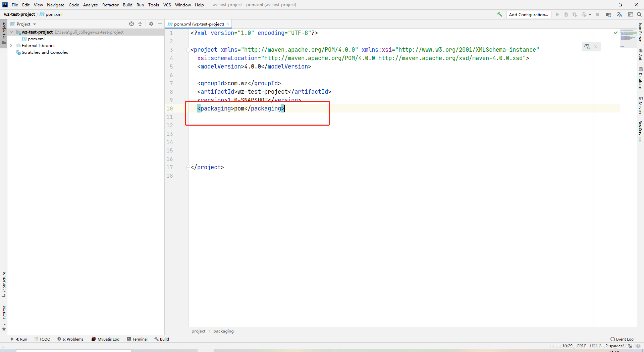Click the green Build Project hammer icon
The width and height of the screenshot is (644, 352).
click(x=499, y=14)
